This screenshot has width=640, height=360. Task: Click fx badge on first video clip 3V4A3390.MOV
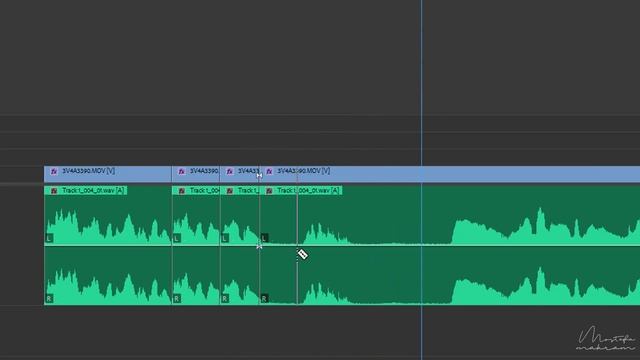tap(54, 171)
